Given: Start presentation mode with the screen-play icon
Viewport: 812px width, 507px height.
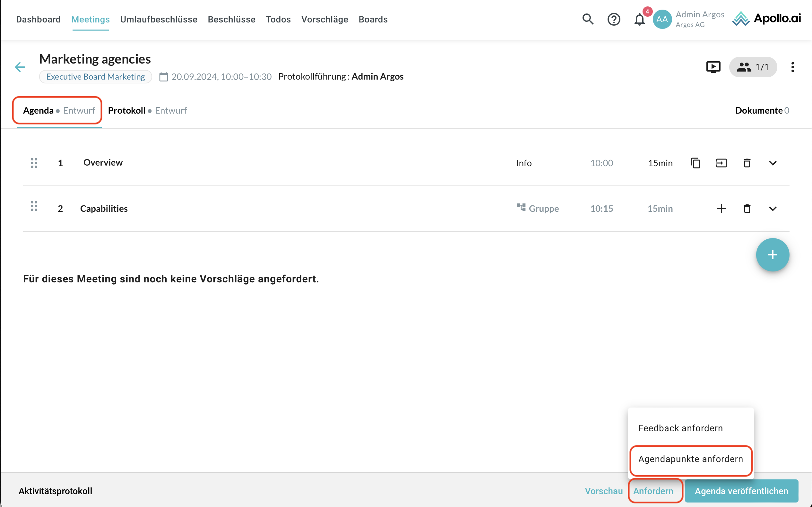Looking at the screenshot, I should click(x=713, y=67).
